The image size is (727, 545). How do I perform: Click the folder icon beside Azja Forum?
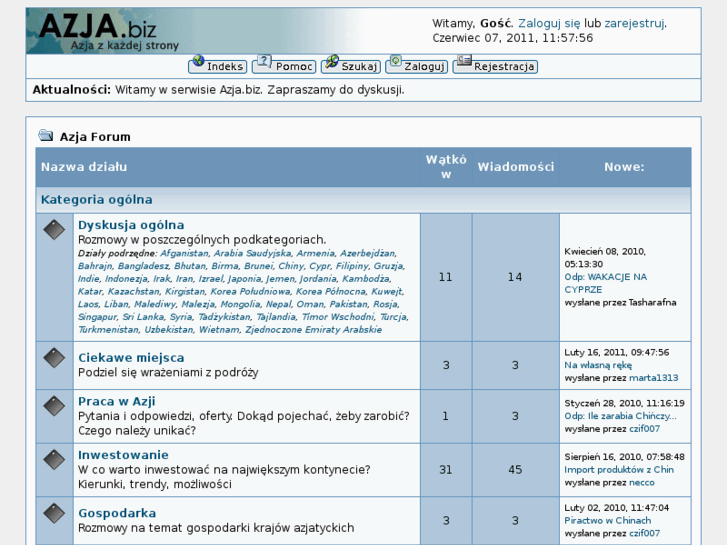coord(46,136)
